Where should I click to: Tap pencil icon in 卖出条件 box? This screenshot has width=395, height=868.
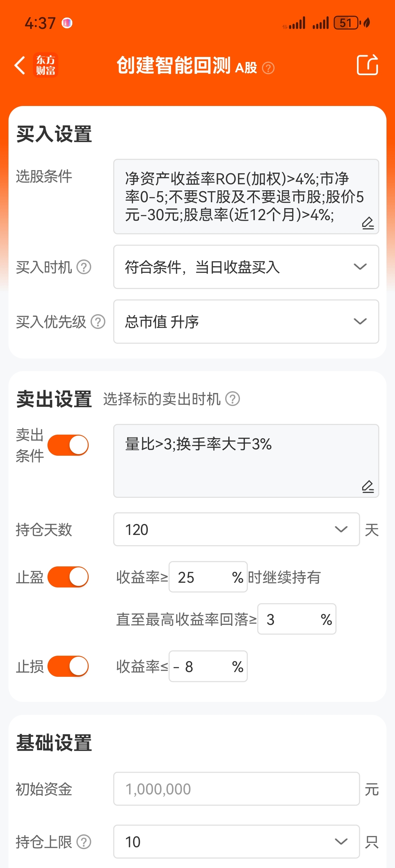(368, 487)
